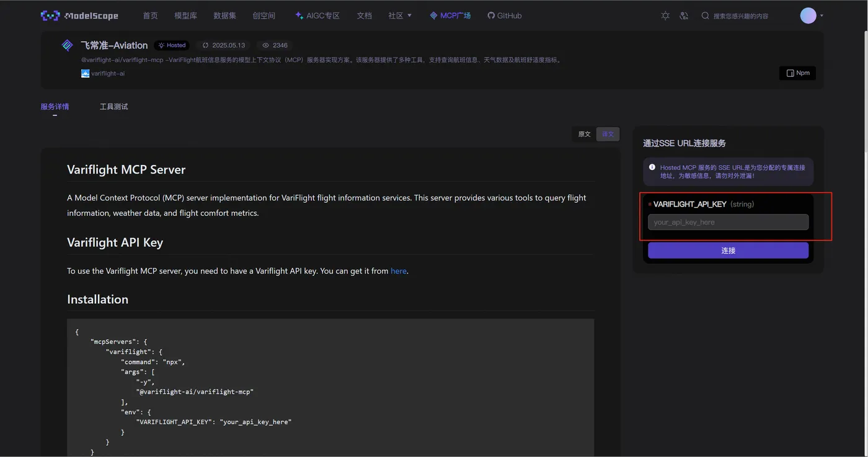Expand the caret next to the user avatar
The height and width of the screenshot is (457, 868).
(821, 16)
